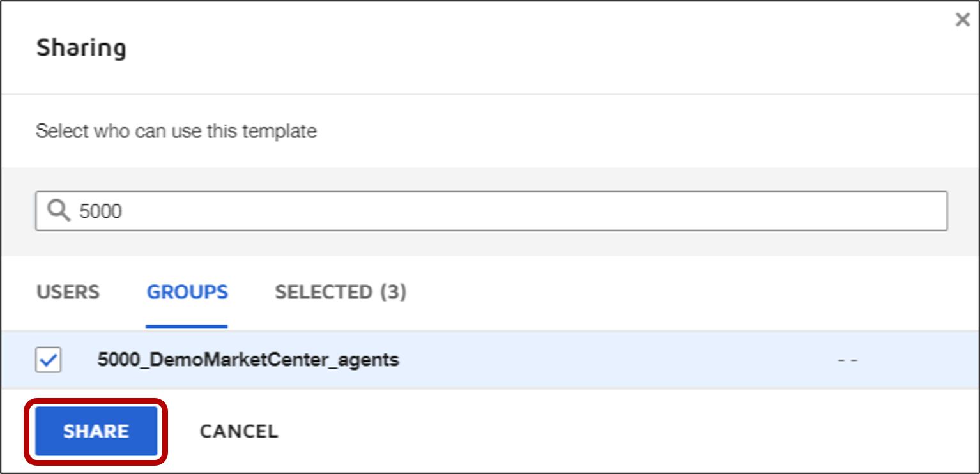Viewport: 980px width, 474px height.
Task: Cancel sharing with the CANCEL button
Action: [x=239, y=431]
